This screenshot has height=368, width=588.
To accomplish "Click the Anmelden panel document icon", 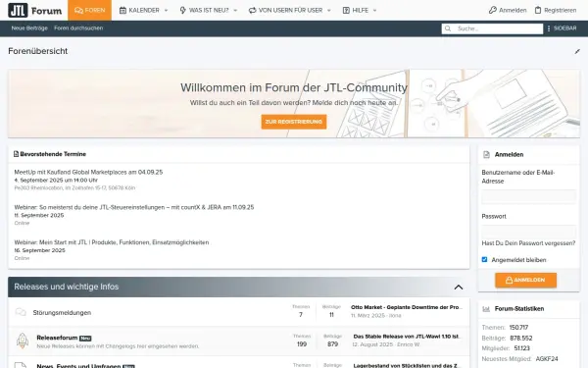I will point(486,155).
